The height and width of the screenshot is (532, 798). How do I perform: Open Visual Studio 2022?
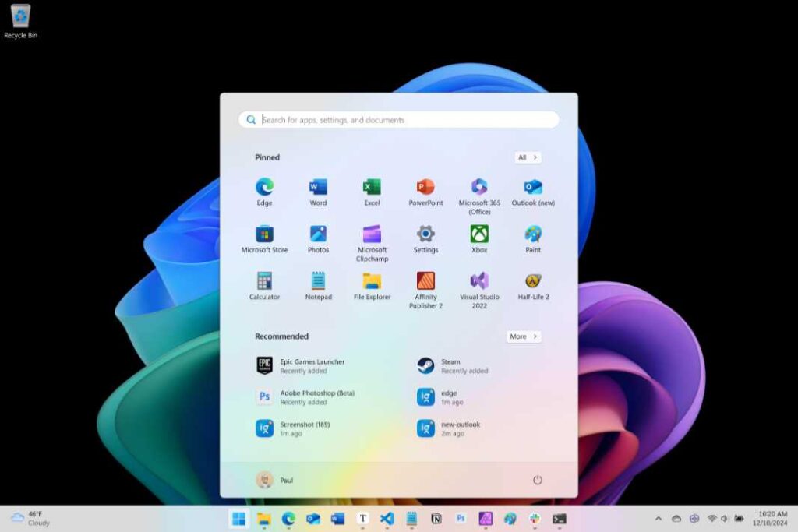[x=478, y=282]
